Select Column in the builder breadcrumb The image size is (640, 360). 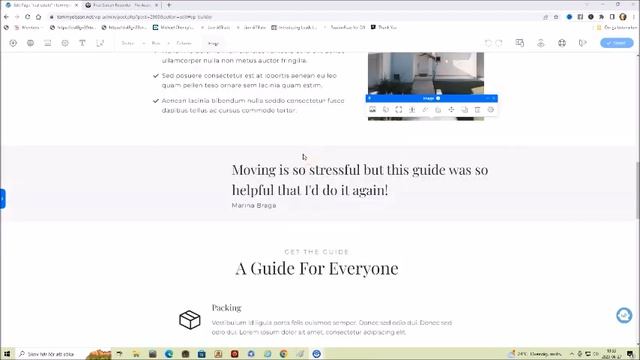184,43
